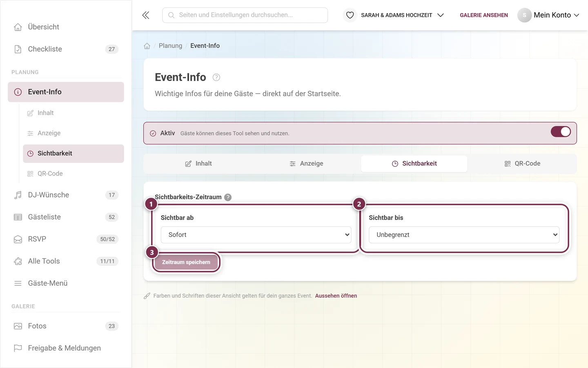The width and height of the screenshot is (588, 368).
Task: Click the heart icon in header
Action: point(350,15)
